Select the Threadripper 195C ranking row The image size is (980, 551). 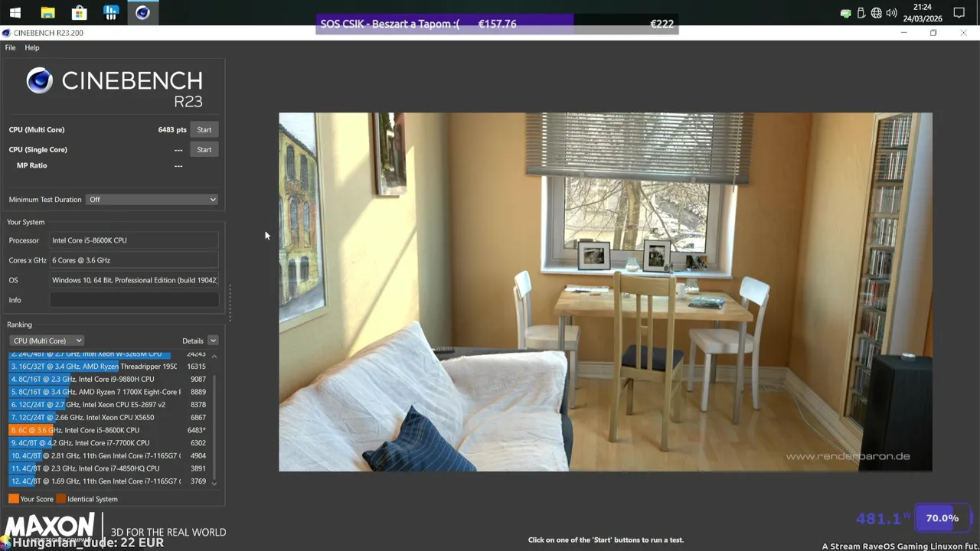108,367
